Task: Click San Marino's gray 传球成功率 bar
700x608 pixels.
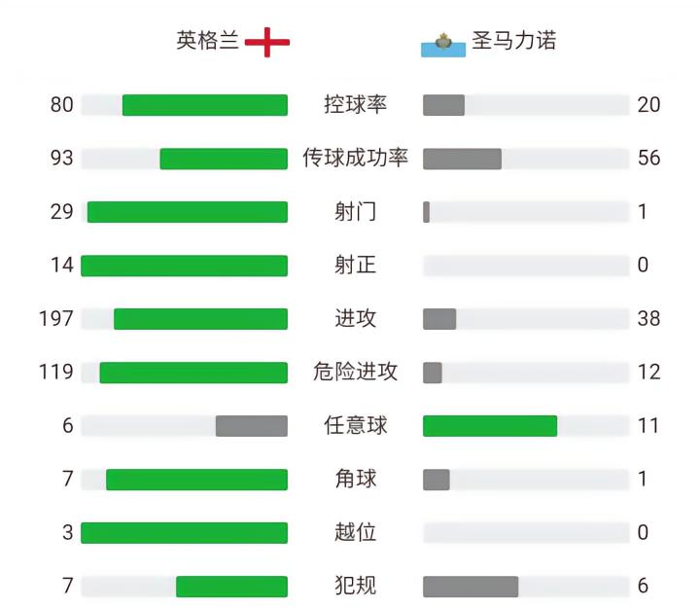Action: [462, 159]
